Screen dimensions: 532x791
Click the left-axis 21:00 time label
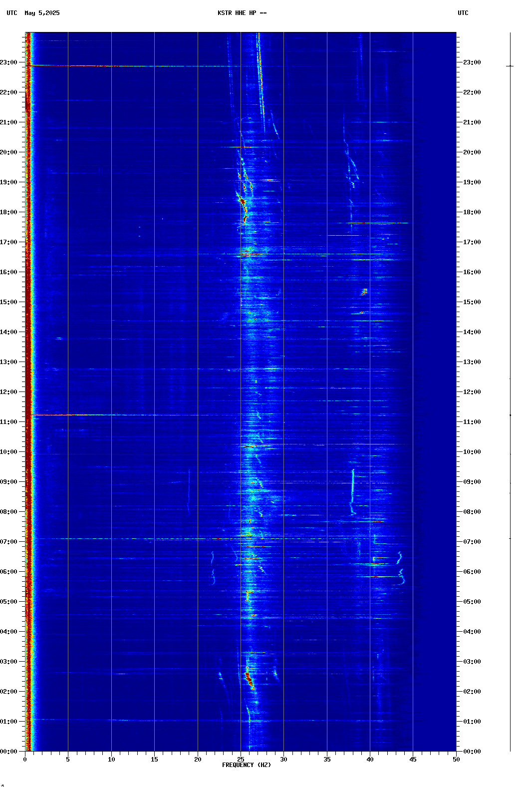pyautogui.click(x=8, y=122)
